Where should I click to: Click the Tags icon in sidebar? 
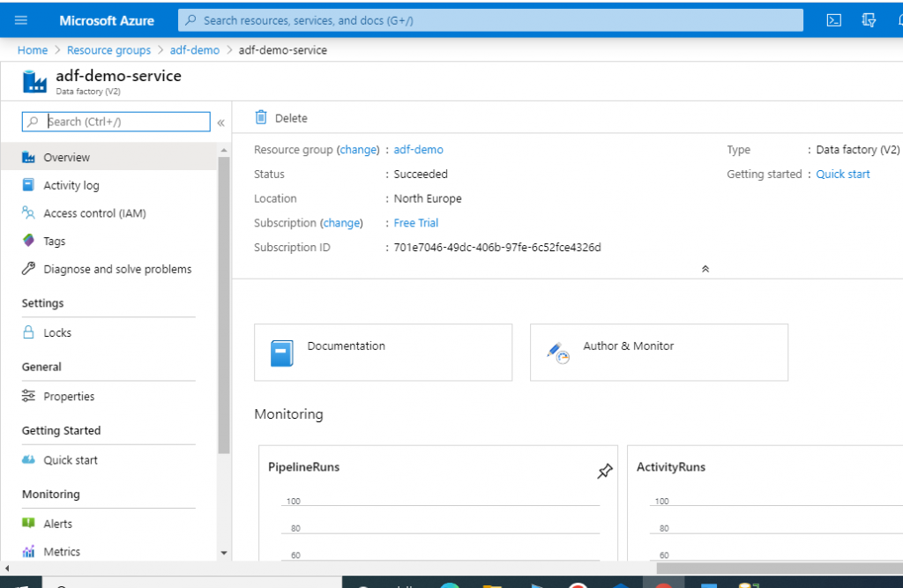tap(28, 240)
